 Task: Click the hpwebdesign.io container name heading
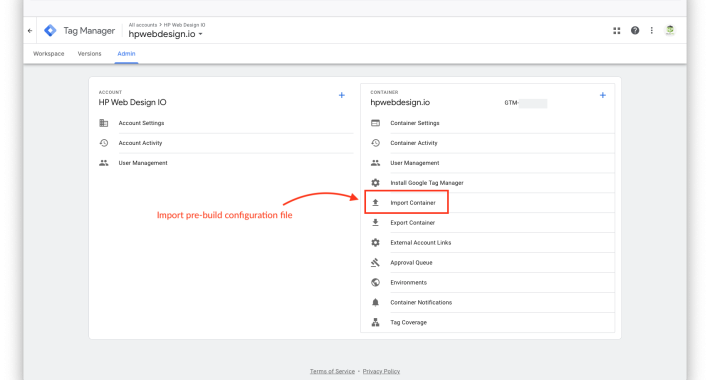click(x=400, y=102)
